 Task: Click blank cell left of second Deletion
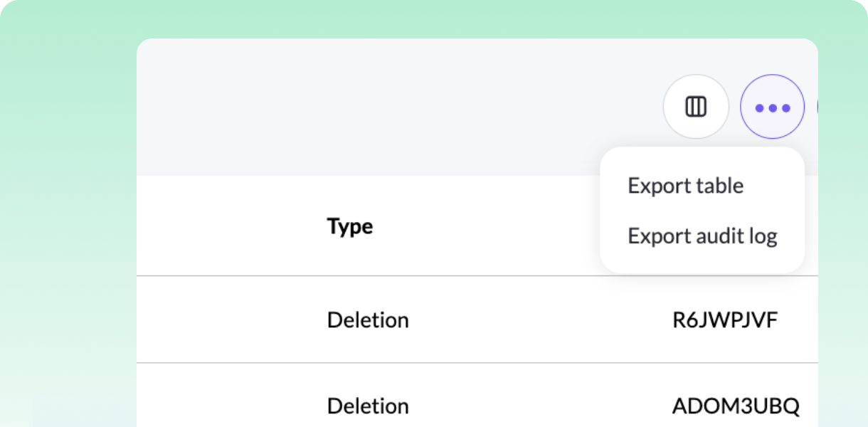(x=228, y=406)
